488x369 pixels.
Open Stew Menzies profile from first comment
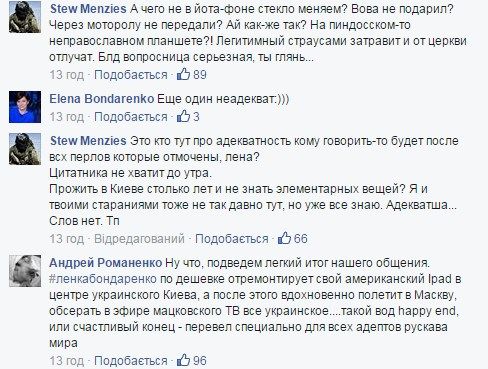(88, 9)
